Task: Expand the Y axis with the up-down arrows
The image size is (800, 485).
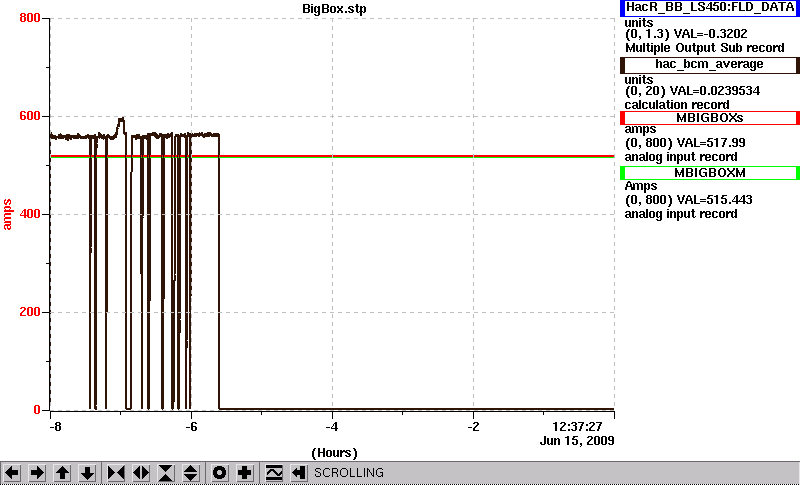Action: coord(191,473)
